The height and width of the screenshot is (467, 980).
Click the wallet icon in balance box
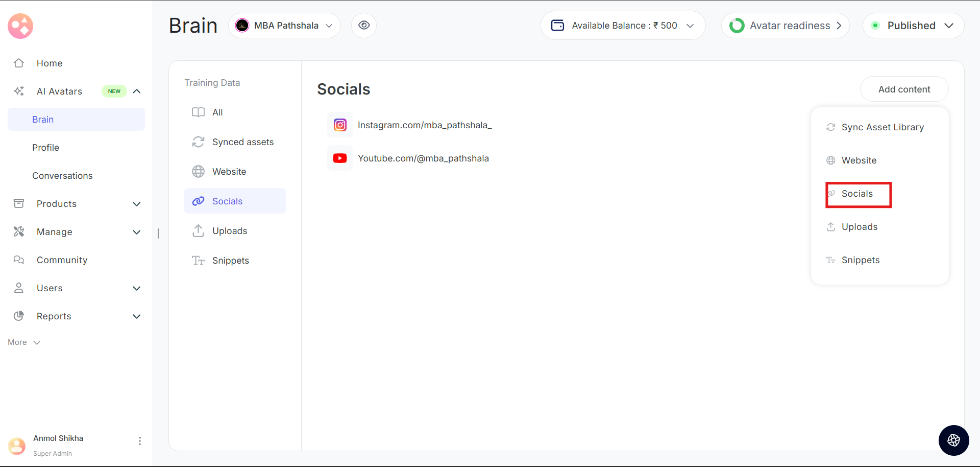click(x=558, y=26)
